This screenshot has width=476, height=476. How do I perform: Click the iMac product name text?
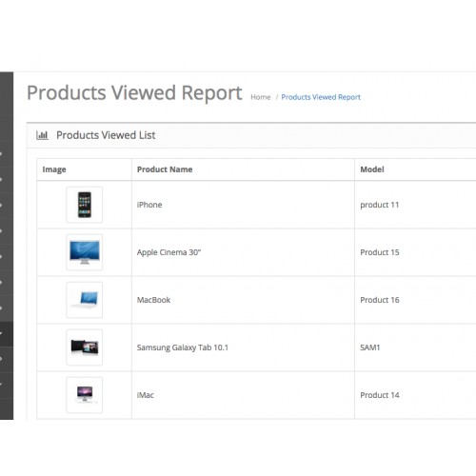(x=146, y=395)
